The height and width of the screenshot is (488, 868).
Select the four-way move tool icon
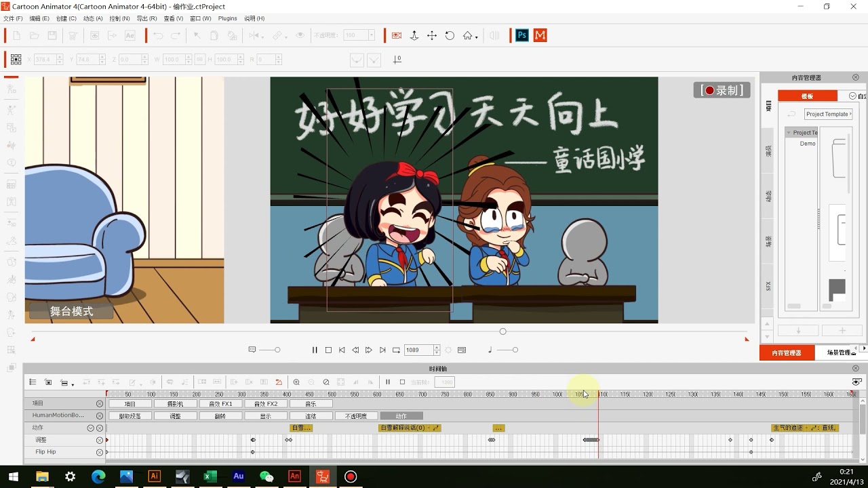[x=432, y=35]
